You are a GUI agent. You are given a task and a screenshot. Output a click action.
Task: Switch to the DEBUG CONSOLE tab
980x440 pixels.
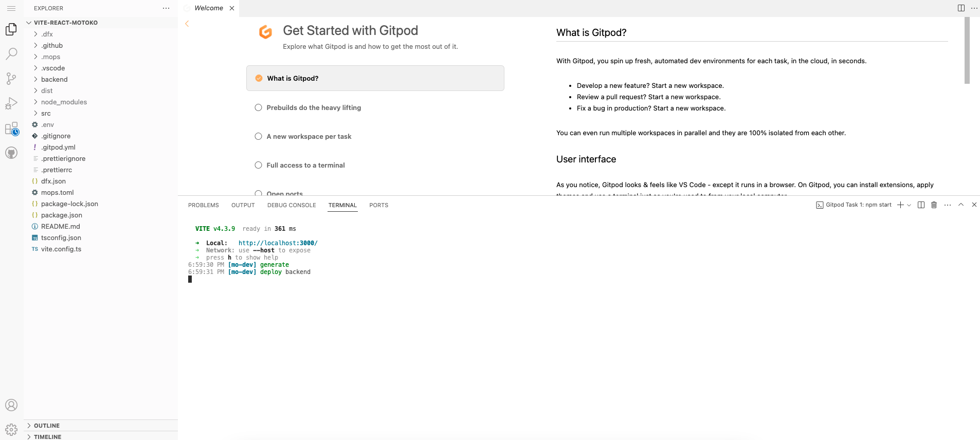tap(292, 205)
